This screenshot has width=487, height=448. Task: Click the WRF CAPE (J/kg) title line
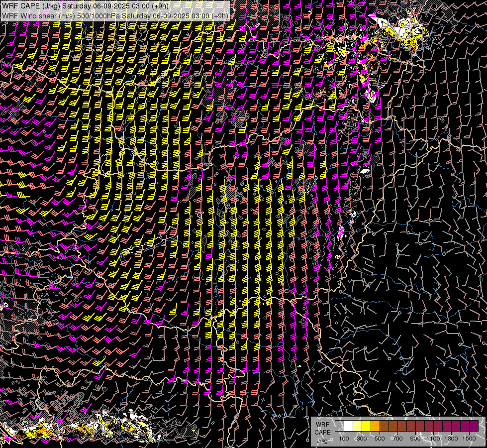[x=85, y=6]
